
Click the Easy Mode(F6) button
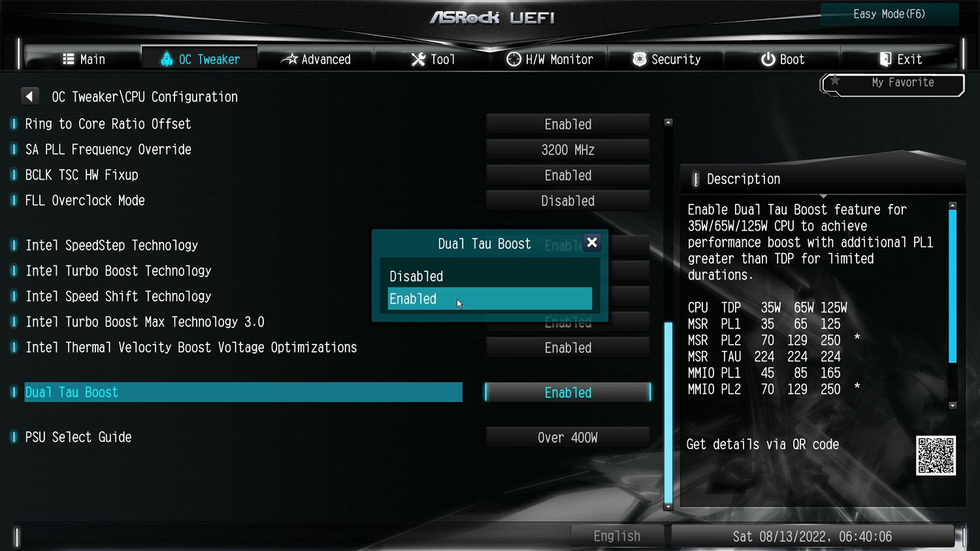click(x=889, y=14)
